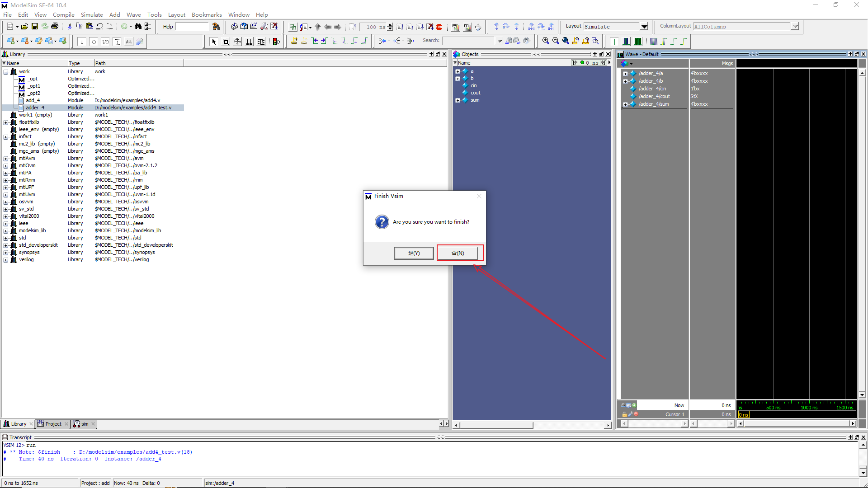
Task: Toggle the ALL signals filter button
Action: (x=129, y=42)
